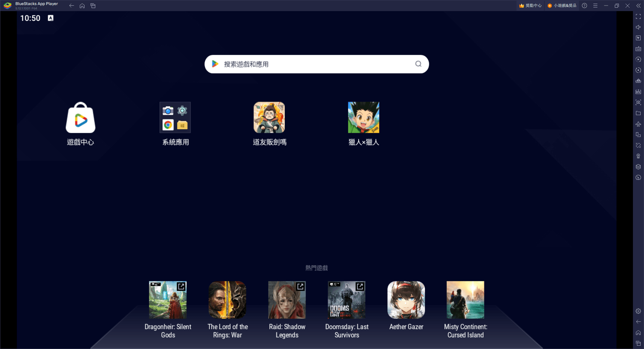644x349 pixels.
Task: Lock the cursor using the sidebar pointer icon
Action: 638,38
